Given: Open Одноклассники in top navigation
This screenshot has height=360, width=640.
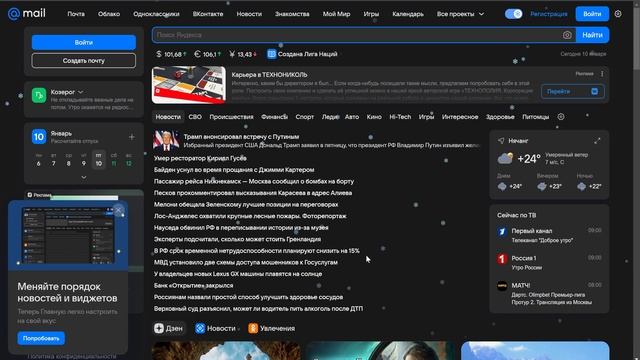Looking at the screenshot, I should [x=156, y=14].
